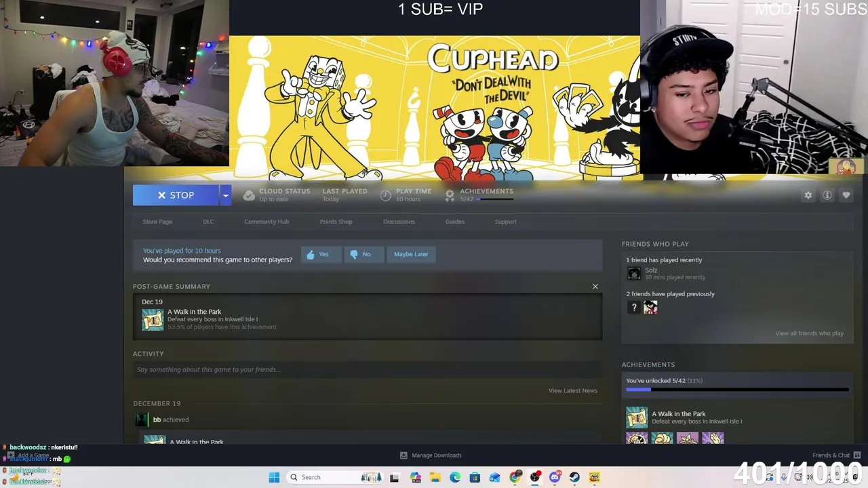Click LAST PLAYED Today status text

pos(344,195)
